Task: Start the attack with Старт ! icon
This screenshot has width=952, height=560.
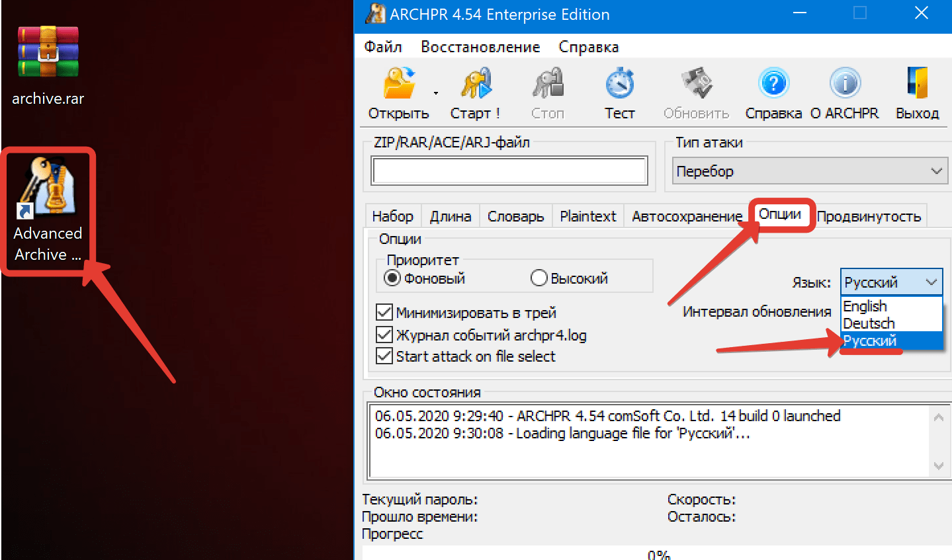Action: point(476,93)
